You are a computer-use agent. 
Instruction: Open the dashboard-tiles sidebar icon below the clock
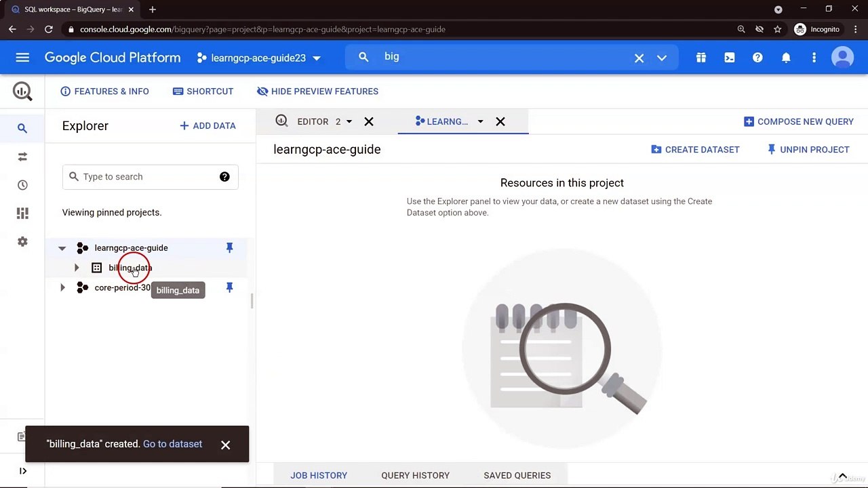coord(22,213)
